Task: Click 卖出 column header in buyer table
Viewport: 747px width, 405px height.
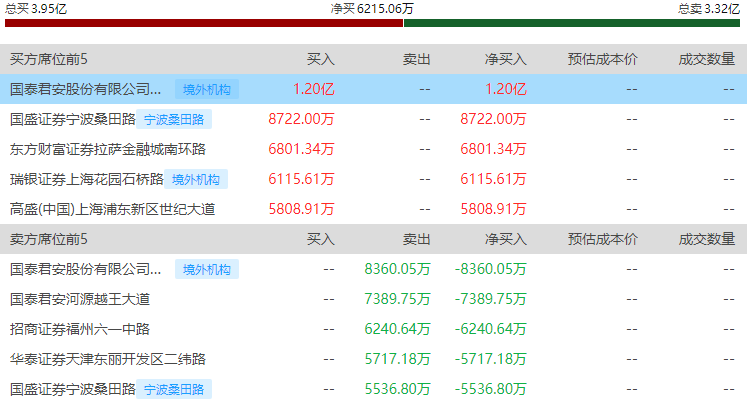Action: tap(417, 59)
